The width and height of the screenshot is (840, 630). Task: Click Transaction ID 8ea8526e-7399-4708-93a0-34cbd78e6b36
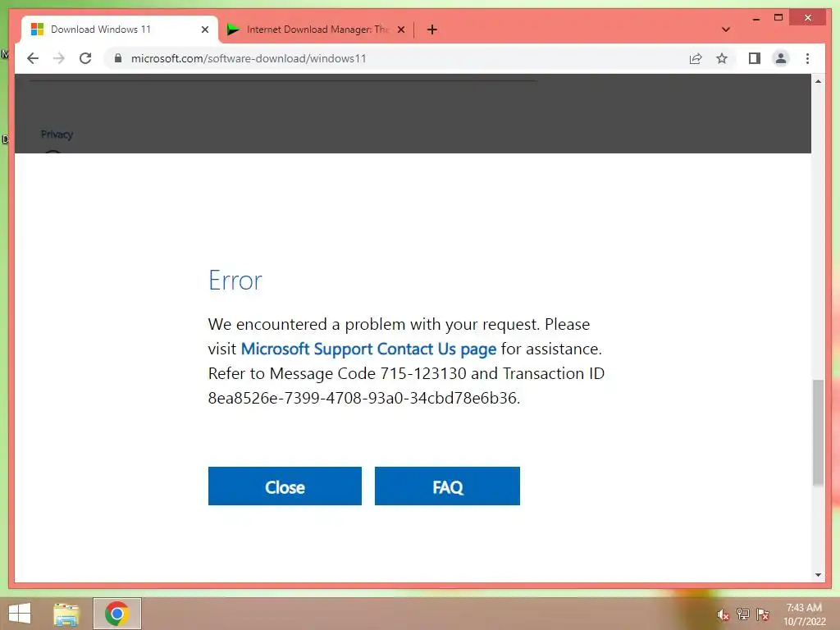tap(363, 398)
